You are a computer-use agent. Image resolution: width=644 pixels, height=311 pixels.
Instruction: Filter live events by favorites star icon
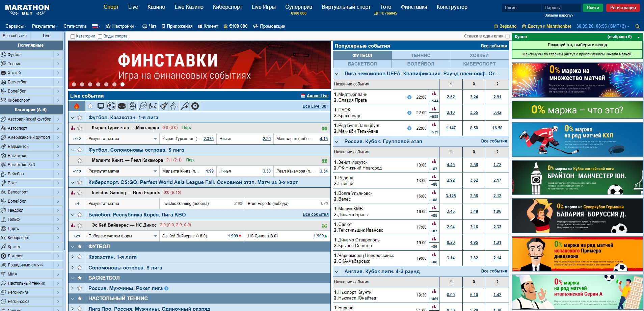90,106
